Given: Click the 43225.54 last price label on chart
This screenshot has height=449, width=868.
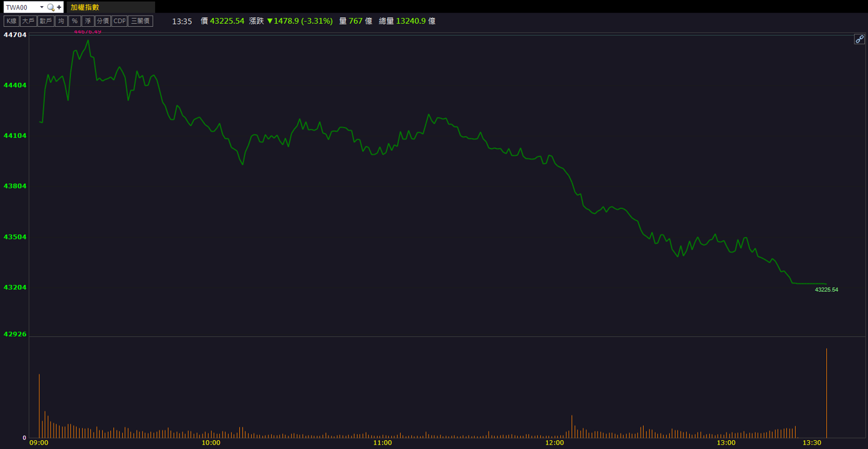Looking at the screenshot, I should tap(826, 290).
